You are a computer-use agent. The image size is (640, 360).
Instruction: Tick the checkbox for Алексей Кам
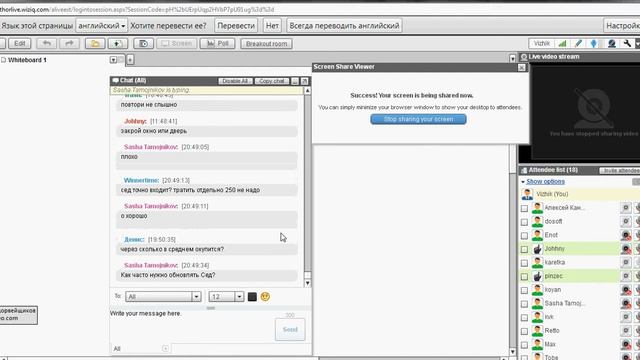click(x=524, y=209)
